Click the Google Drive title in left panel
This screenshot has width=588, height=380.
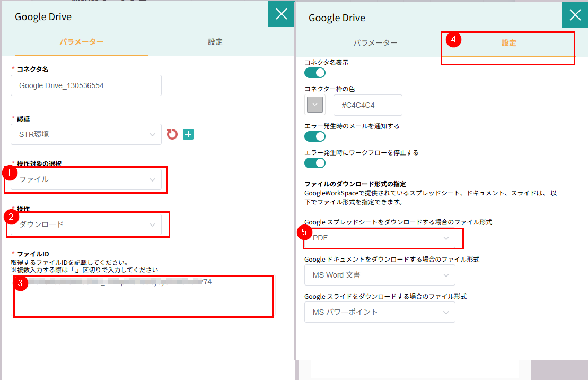coord(43,17)
